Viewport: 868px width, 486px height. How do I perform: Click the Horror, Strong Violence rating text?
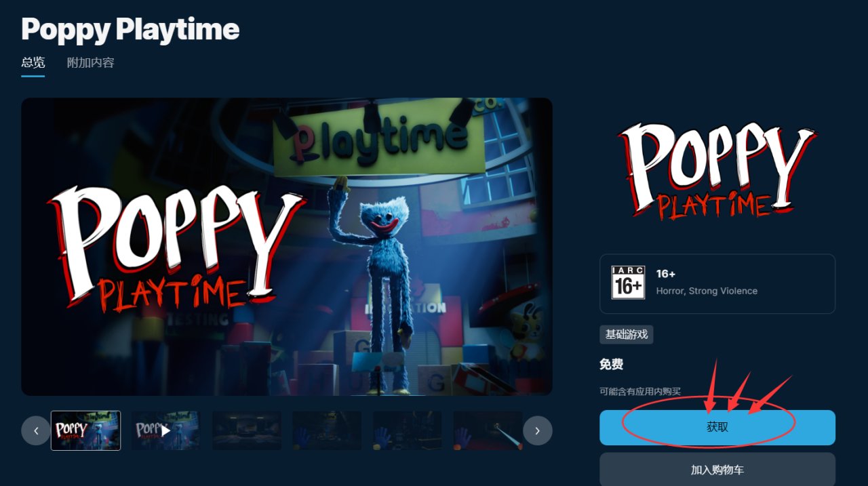(707, 291)
